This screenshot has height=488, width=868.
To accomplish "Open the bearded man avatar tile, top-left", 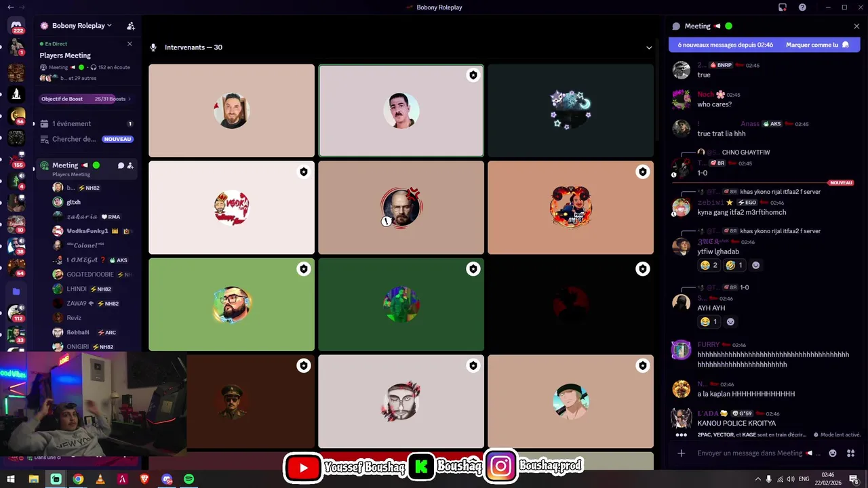I will click(x=231, y=110).
